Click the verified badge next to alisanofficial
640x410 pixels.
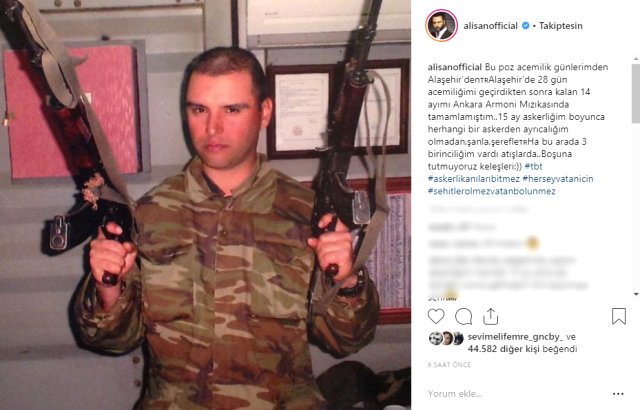point(526,25)
